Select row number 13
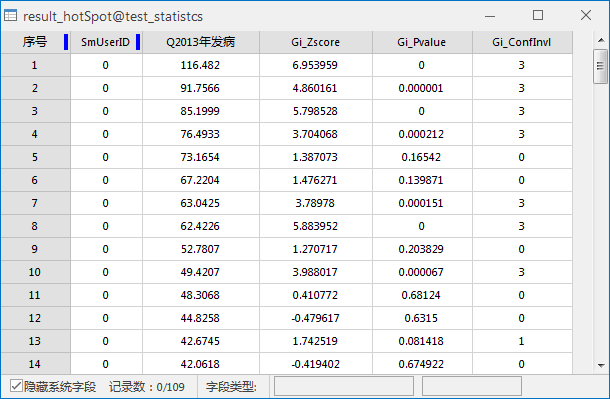 tap(35, 341)
